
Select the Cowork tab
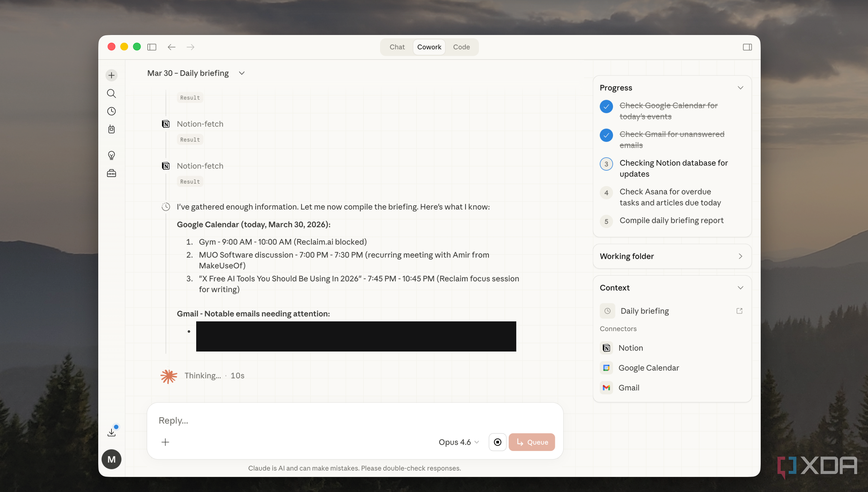tap(429, 47)
